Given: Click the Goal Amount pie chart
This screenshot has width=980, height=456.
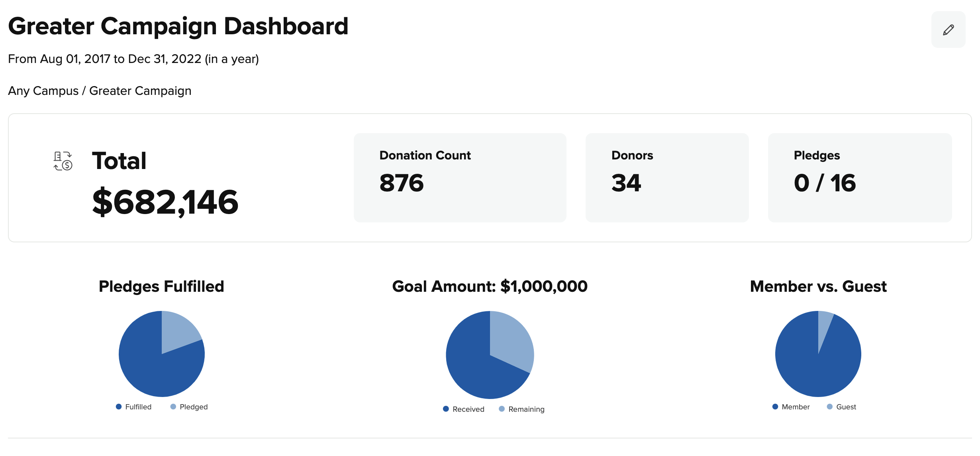Looking at the screenshot, I should click(x=490, y=355).
